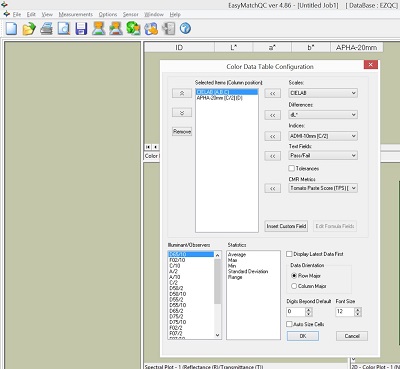Open the Edit menu

click(31, 14)
